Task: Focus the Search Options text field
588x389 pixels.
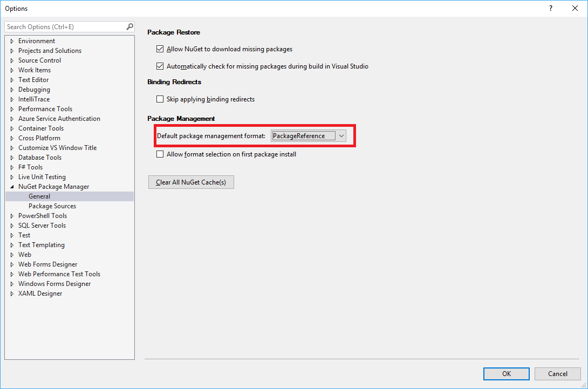Action: (x=65, y=26)
